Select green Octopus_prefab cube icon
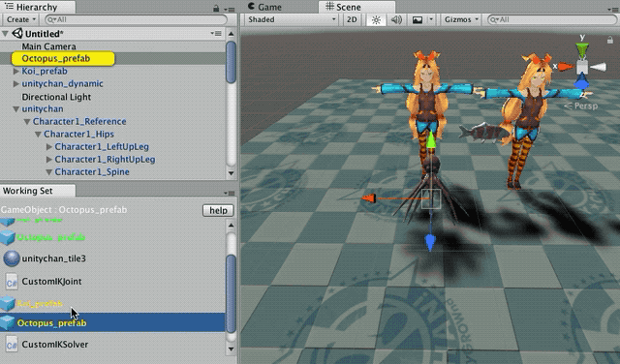Viewport: 620px width, 364px height. 7,237
